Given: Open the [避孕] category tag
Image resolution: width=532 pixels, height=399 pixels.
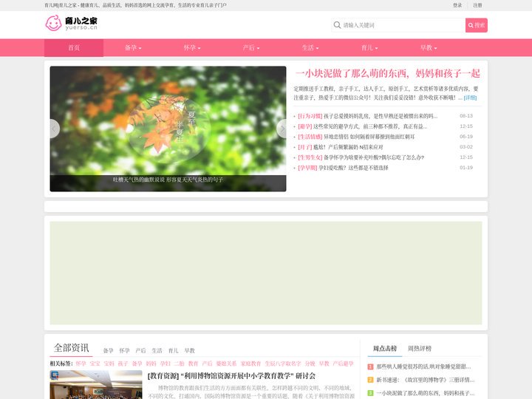Looking at the screenshot, I should (304, 126).
